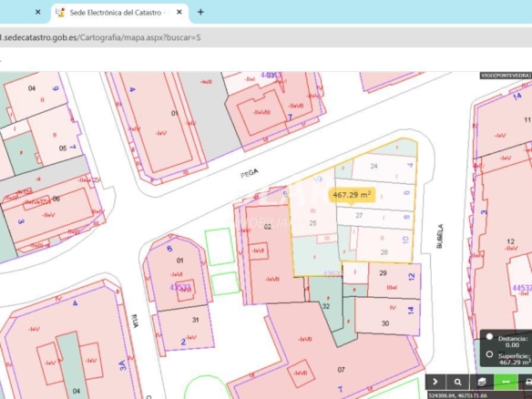Select parcel 04 in the top-left corner
The width and height of the screenshot is (532, 399).
[32, 88]
